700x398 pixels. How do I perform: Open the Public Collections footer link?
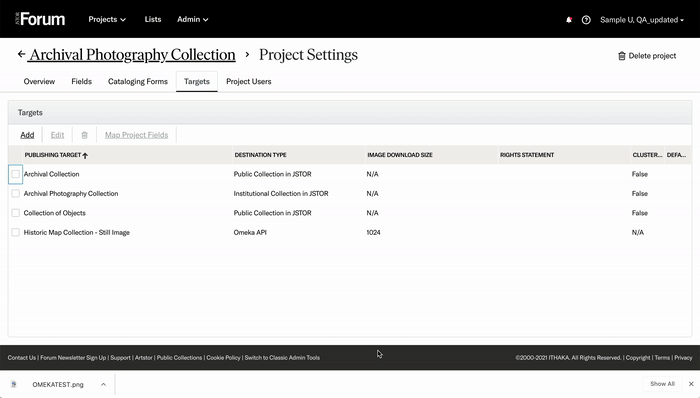point(179,357)
